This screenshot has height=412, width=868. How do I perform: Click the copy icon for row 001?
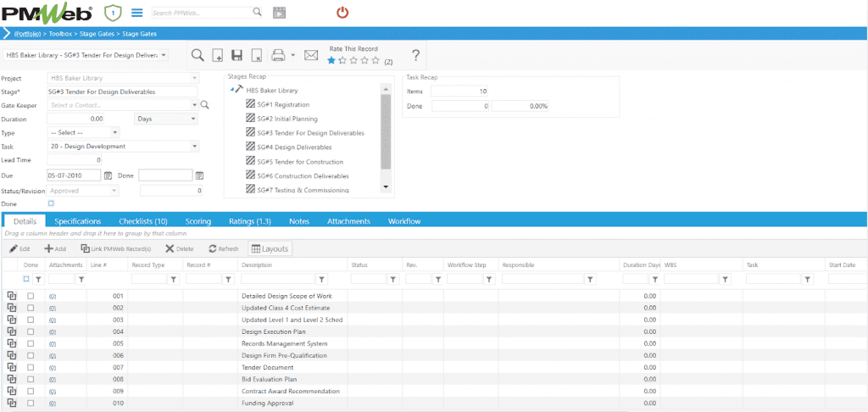click(12, 296)
